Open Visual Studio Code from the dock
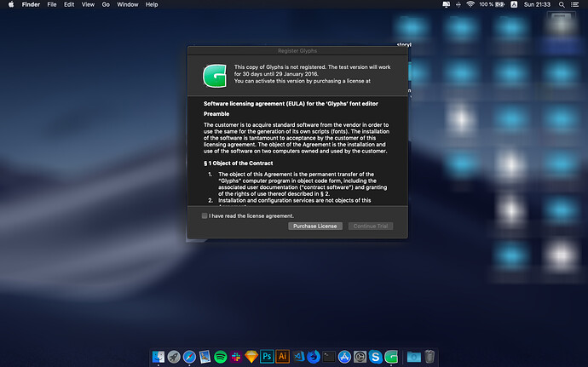The image size is (588, 367). (298, 357)
